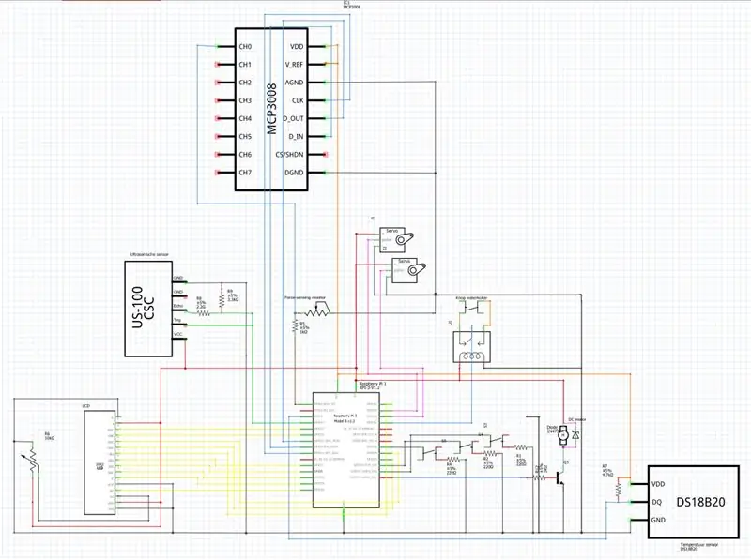Select the push-button switch wired to R1

(498, 439)
